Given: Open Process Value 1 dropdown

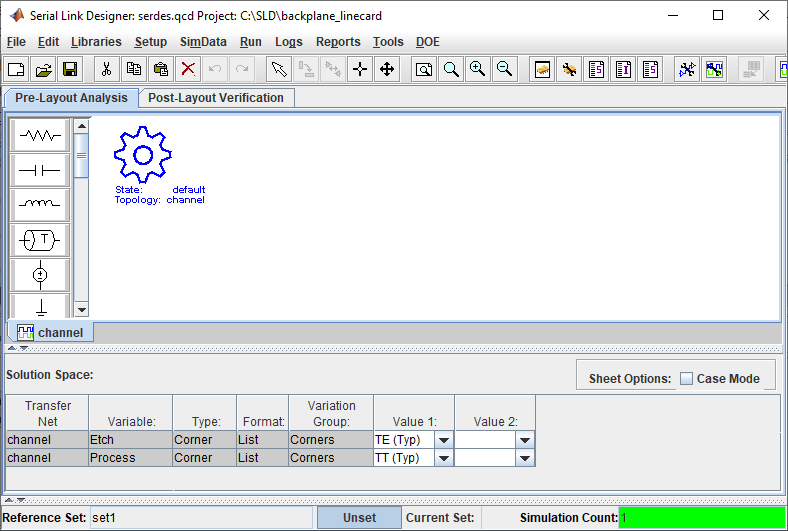Looking at the screenshot, I should click(x=444, y=458).
